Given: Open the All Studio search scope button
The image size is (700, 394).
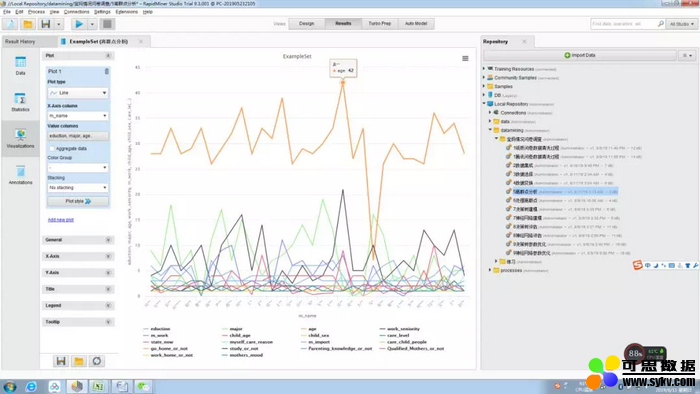Looking at the screenshot, I should coord(682,24).
